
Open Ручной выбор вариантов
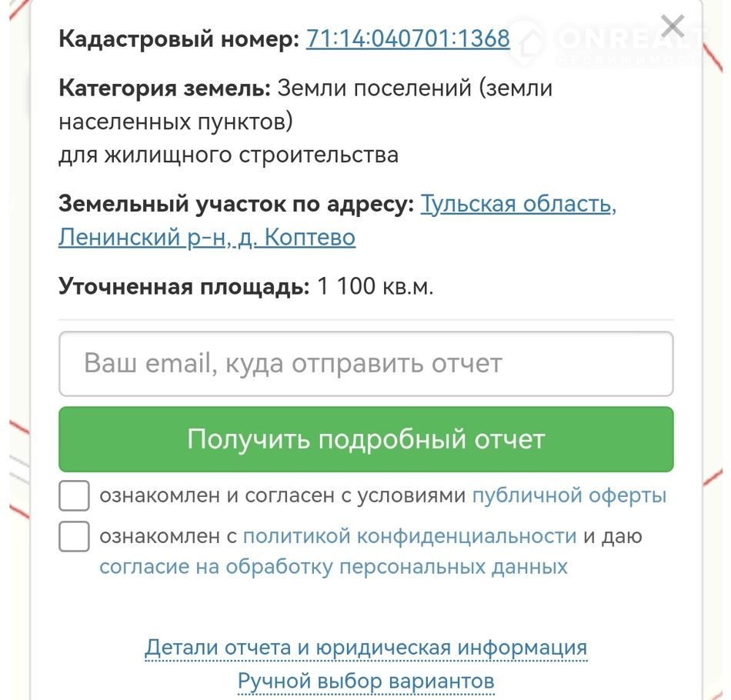coord(365,682)
